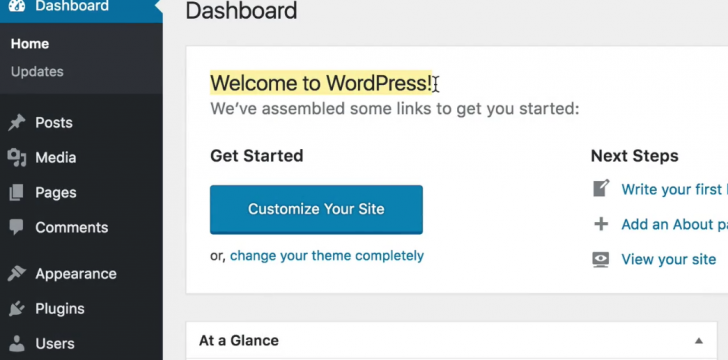
Task: Click the plus icon beside Add an About
Action: [x=601, y=224]
